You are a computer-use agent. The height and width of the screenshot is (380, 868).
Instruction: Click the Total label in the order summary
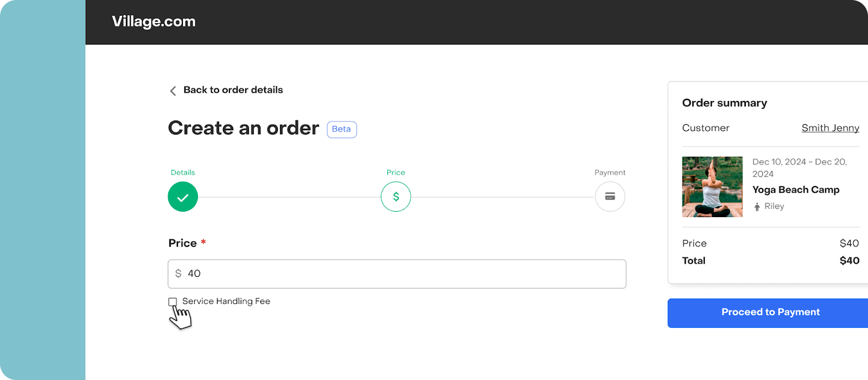(x=694, y=261)
